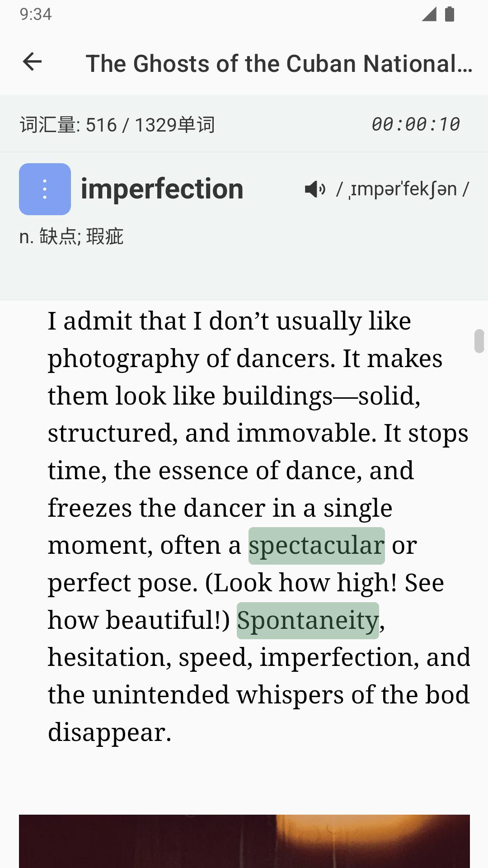The width and height of the screenshot is (488, 868).
Task: Open the article photo below the paragraph
Action: (x=244, y=841)
